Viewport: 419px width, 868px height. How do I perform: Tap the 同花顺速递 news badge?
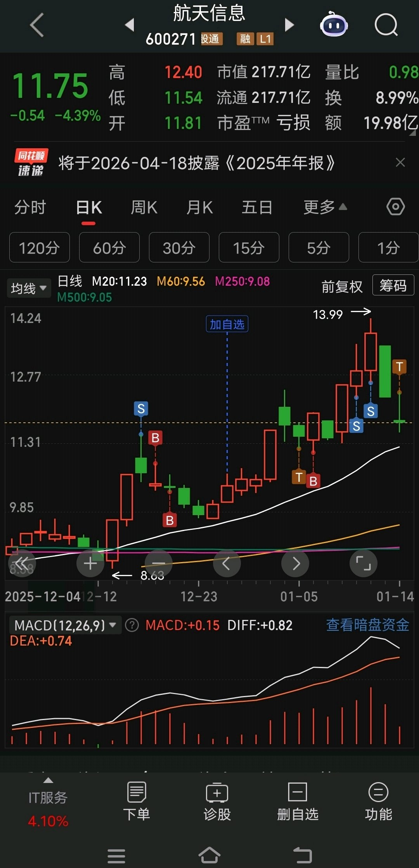(31, 163)
